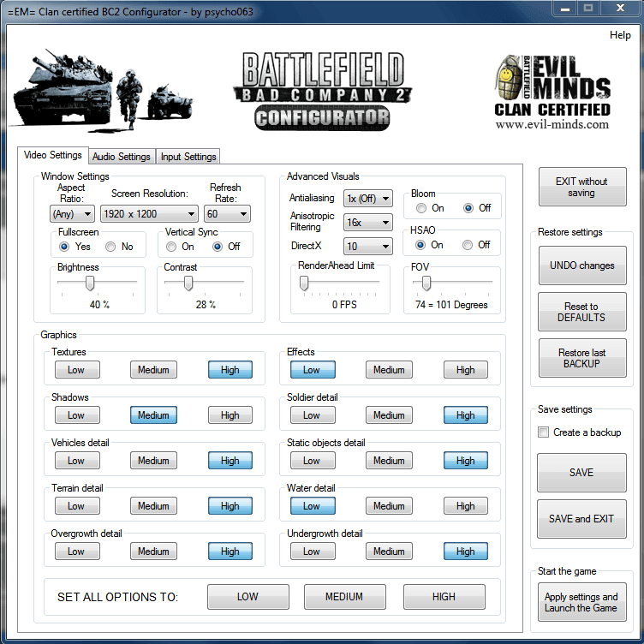
Task: Set Effects to Medium
Action: click(x=389, y=370)
